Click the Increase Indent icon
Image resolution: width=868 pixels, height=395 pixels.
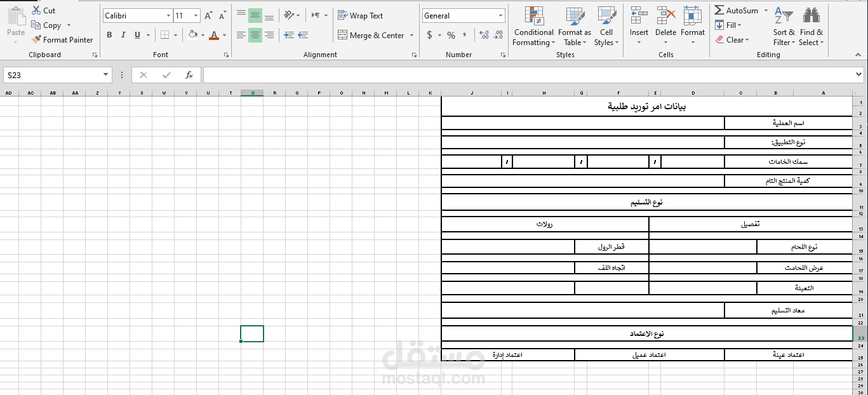pyautogui.click(x=303, y=35)
